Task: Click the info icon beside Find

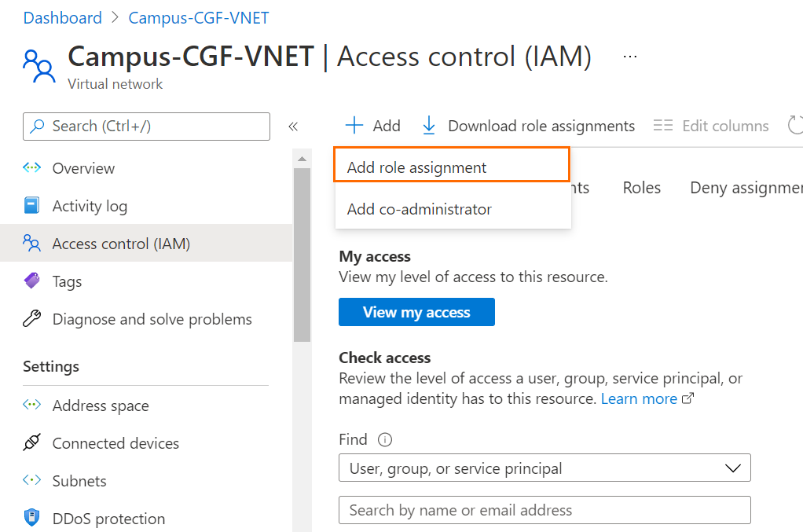Action: (x=384, y=439)
